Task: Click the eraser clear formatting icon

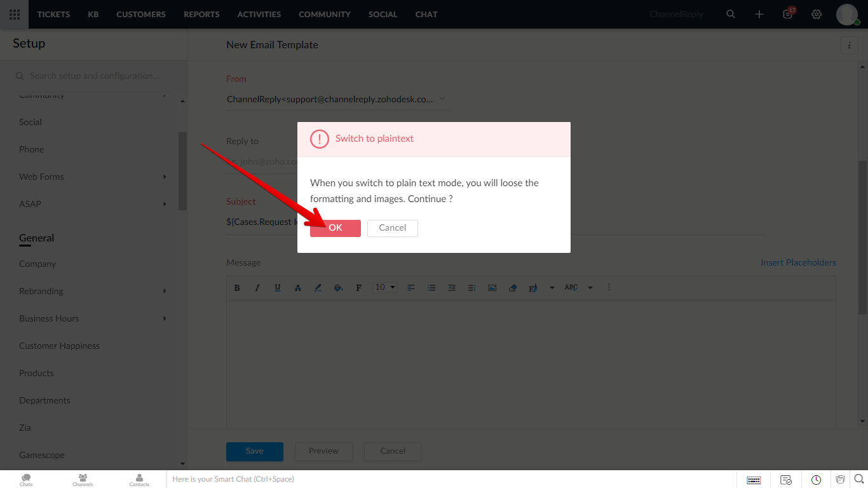Action: click(x=513, y=288)
